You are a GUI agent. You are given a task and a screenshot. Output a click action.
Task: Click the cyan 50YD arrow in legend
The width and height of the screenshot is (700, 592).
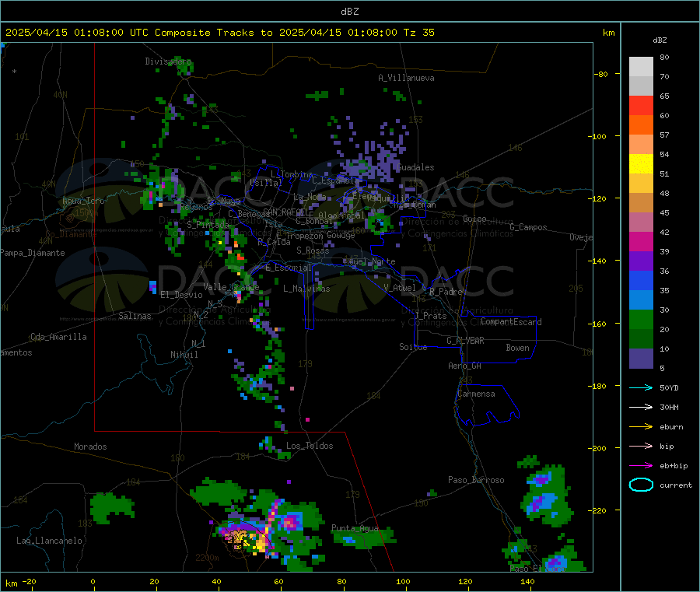point(641,387)
